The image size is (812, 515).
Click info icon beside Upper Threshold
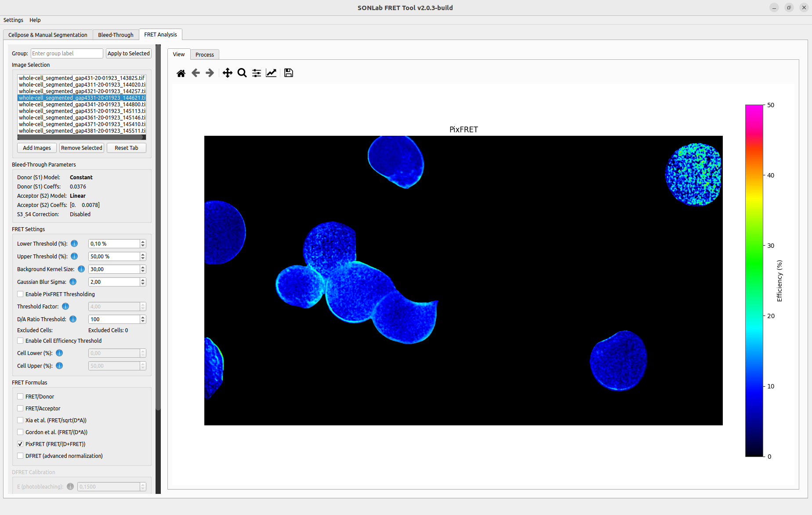point(74,256)
